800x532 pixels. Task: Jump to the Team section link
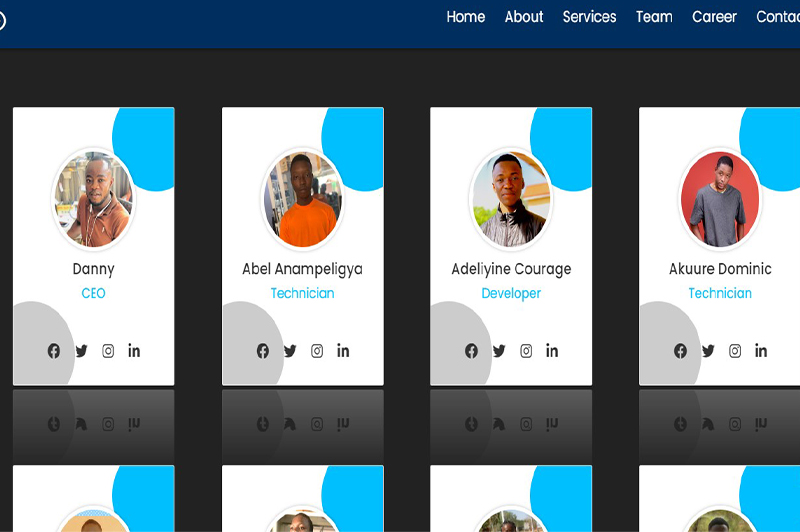coord(654,17)
